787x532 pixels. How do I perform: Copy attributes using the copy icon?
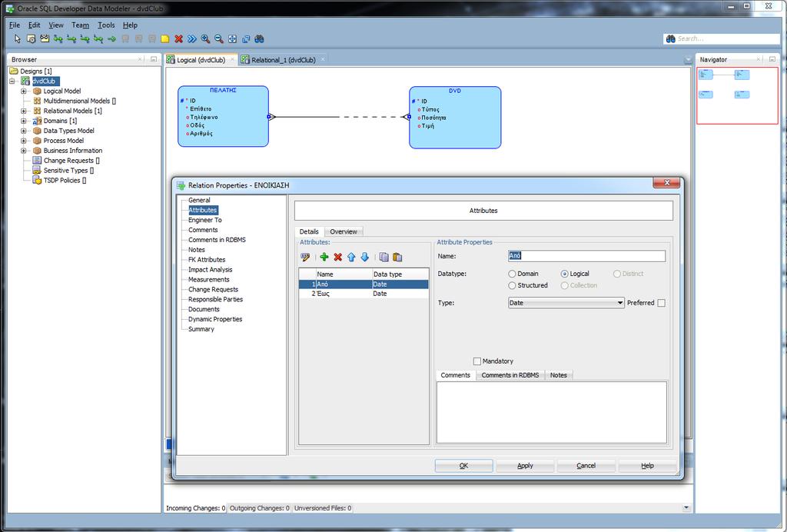[384, 257]
